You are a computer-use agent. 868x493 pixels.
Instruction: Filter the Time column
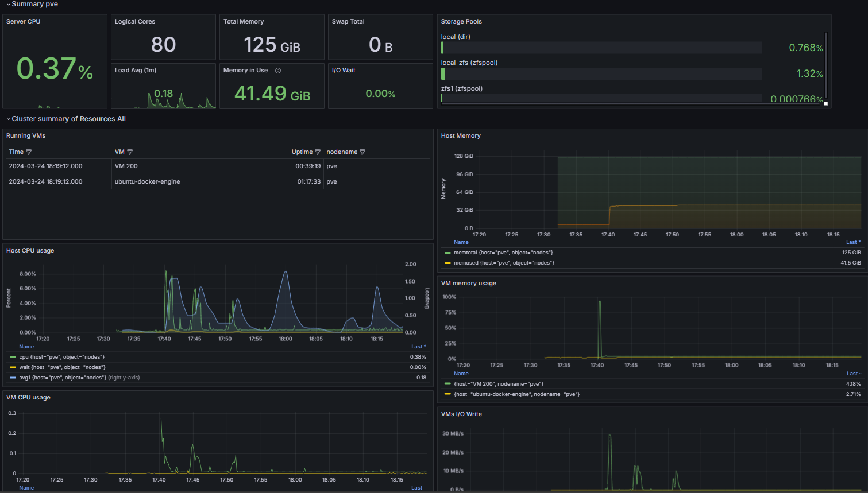29,152
